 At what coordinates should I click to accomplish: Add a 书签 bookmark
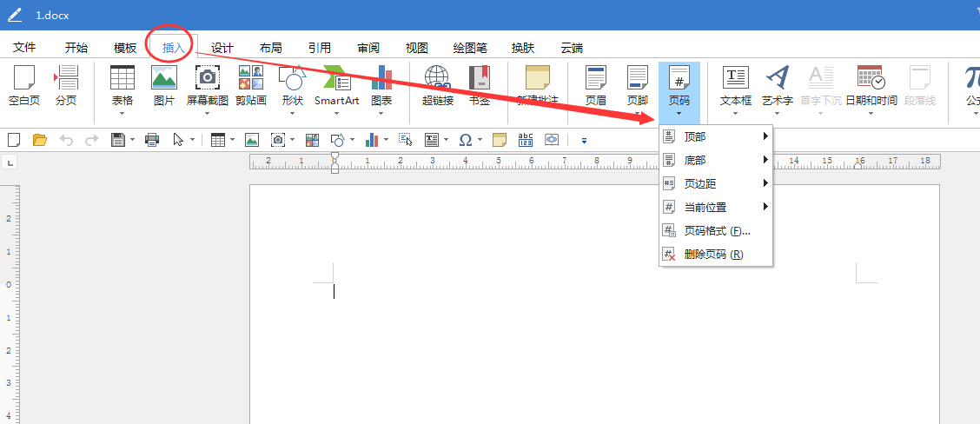coord(480,85)
